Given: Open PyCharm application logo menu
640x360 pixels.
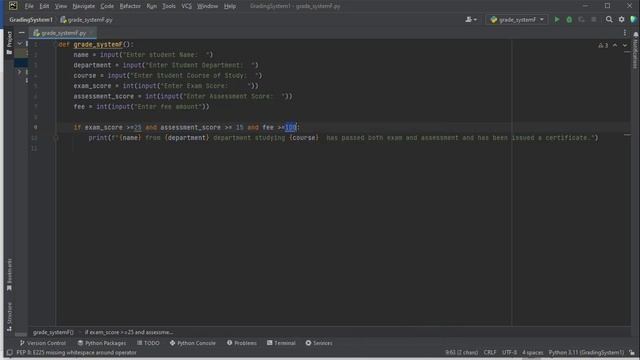Looking at the screenshot, I should tap(13, 6).
